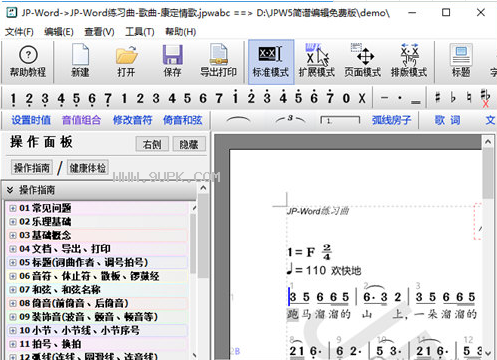Click the JP-Word练习曲 score title text
The height and width of the screenshot is (360, 497).
tap(318, 211)
